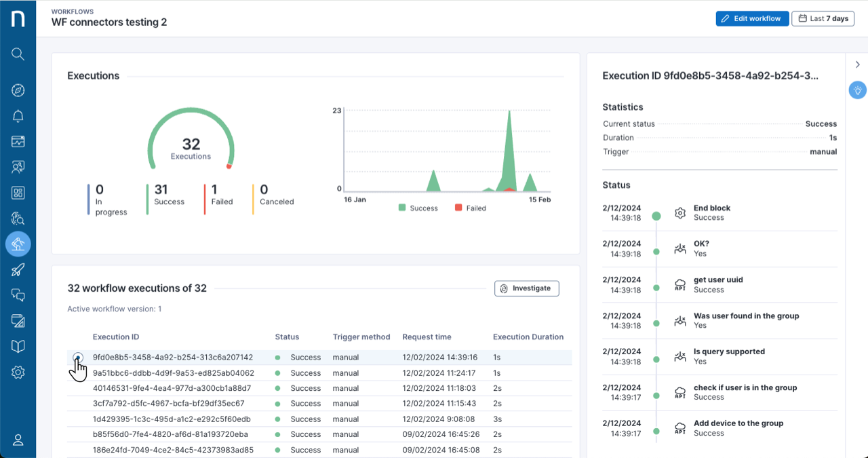Click the lightbulb icon on right edge

pyautogui.click(x=858, y=90)
